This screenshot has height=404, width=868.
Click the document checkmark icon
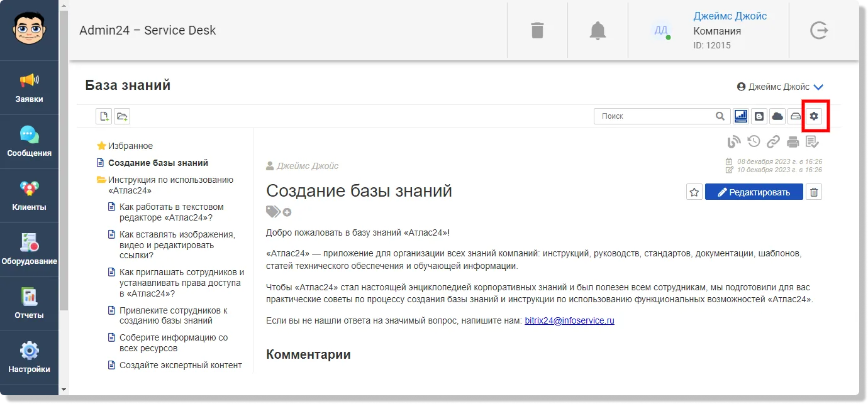pos(812,141)
